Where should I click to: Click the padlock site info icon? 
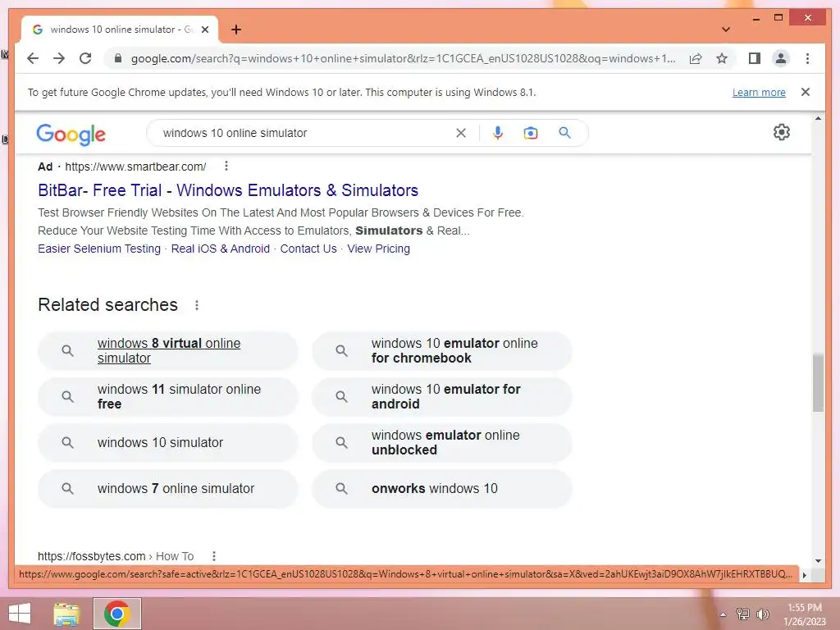118,58
